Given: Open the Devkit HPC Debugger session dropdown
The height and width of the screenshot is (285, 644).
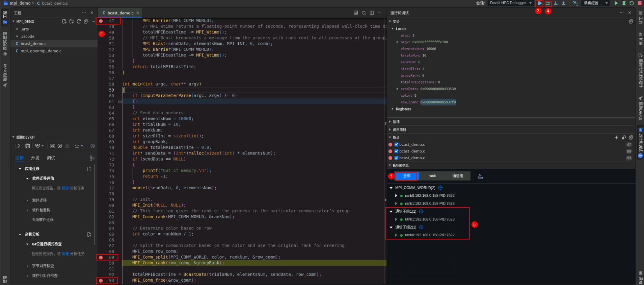Looking at the screenshot, I should coord(511,3).
